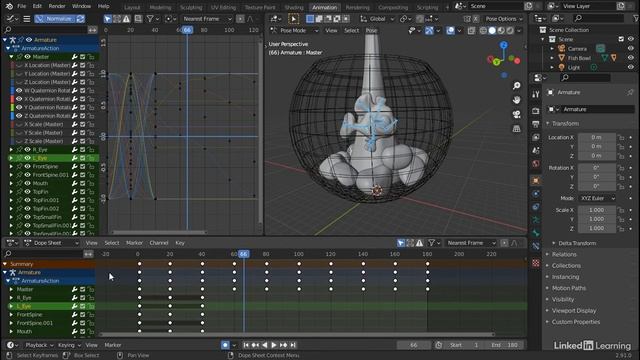Select rendered viewport shading icon

pos(510,31)
